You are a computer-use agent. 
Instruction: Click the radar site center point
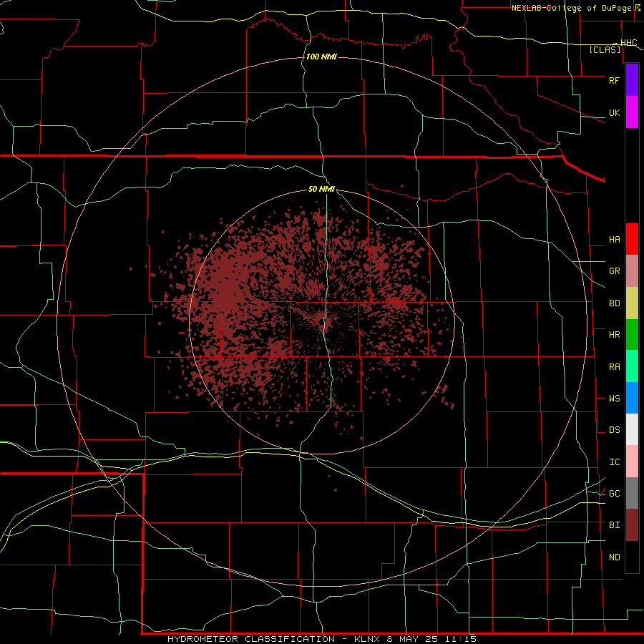[321, 321]
